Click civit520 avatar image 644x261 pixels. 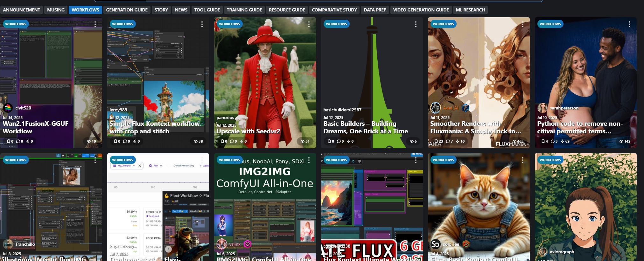pos(8,108)
